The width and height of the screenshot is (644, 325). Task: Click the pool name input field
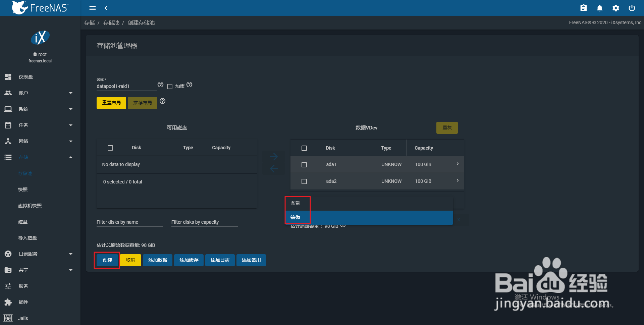(126, 86)
